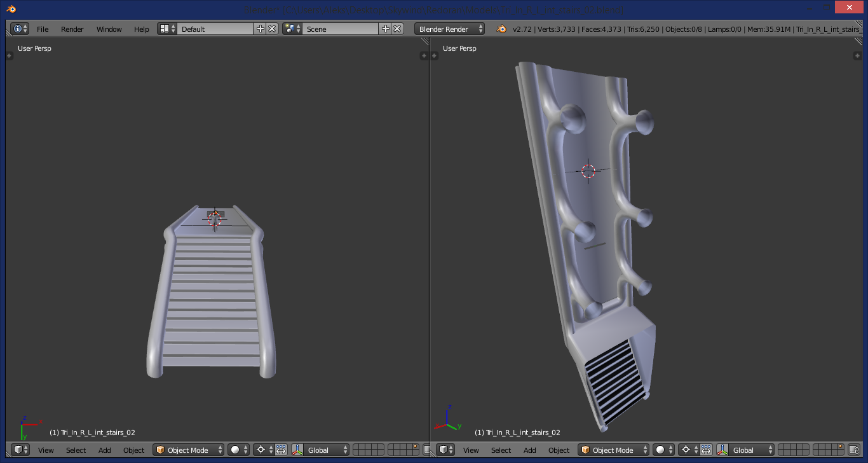Toggle right viewport lock layers to scene button

tap(855, 450)
